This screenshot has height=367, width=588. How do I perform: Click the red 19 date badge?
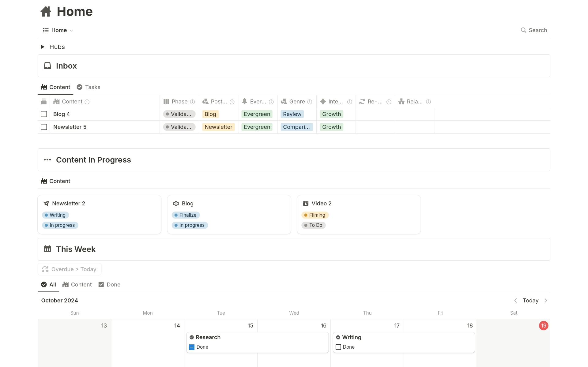(x=544, y=325)
